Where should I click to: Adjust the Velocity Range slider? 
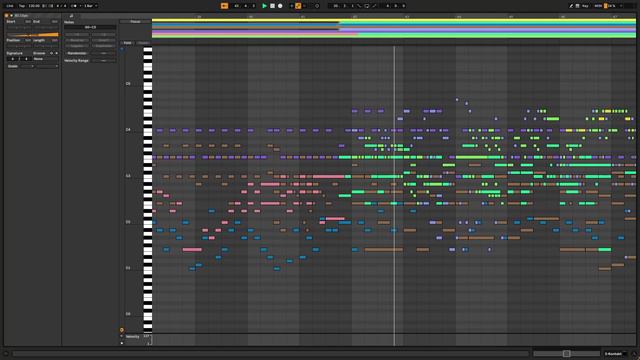click(103, 60)
